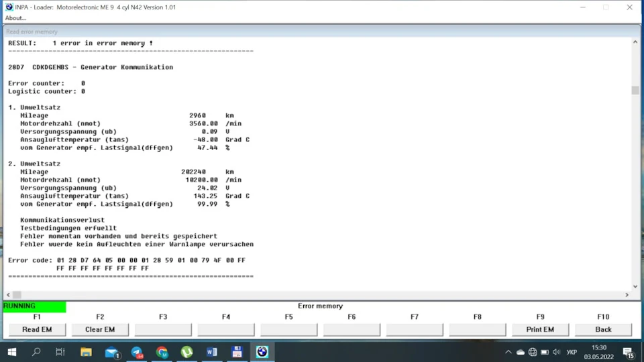Click the Print EM button
Image resolution: width=644 pixels, height=362 pixels.
540,329
